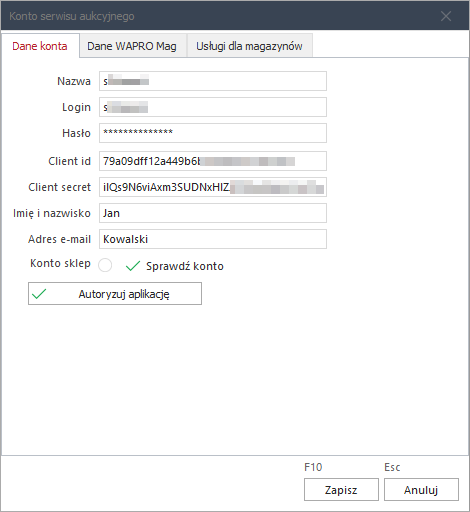Click the checkmark icon in Autoryzuj aplikację button
The width and height of the screenshot is (470, 512).
pyautogui.click(x=39, y=294)
